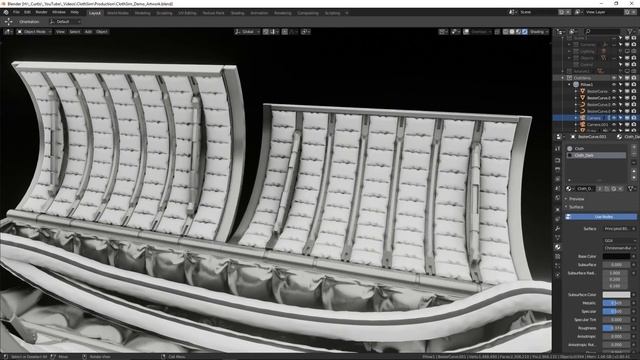Viewport: 640px width, 360px height.
Task: Click the Base Color black swatch
Action: pos(616,256)
